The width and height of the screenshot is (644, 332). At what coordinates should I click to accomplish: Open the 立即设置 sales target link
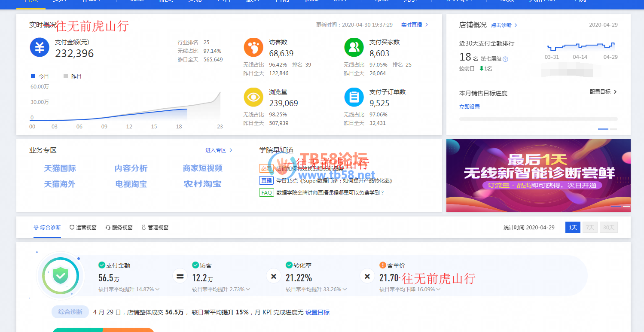coord(470,107)
